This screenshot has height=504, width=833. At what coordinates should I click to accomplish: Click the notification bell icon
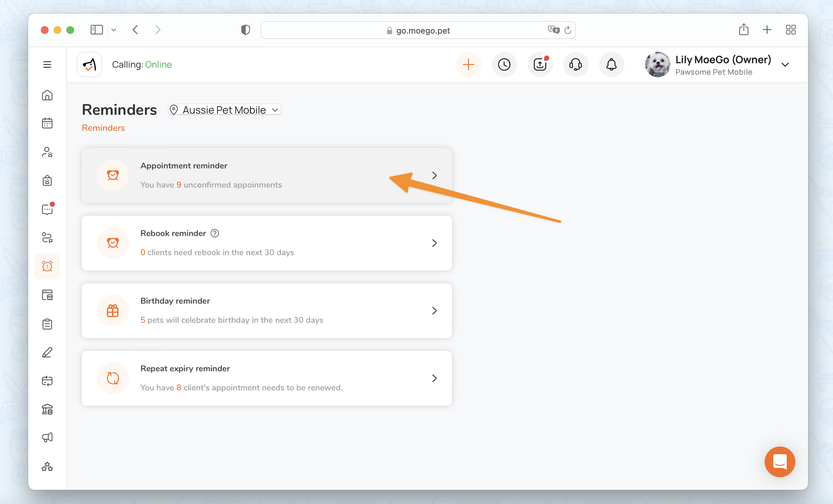tap(611, 65)
